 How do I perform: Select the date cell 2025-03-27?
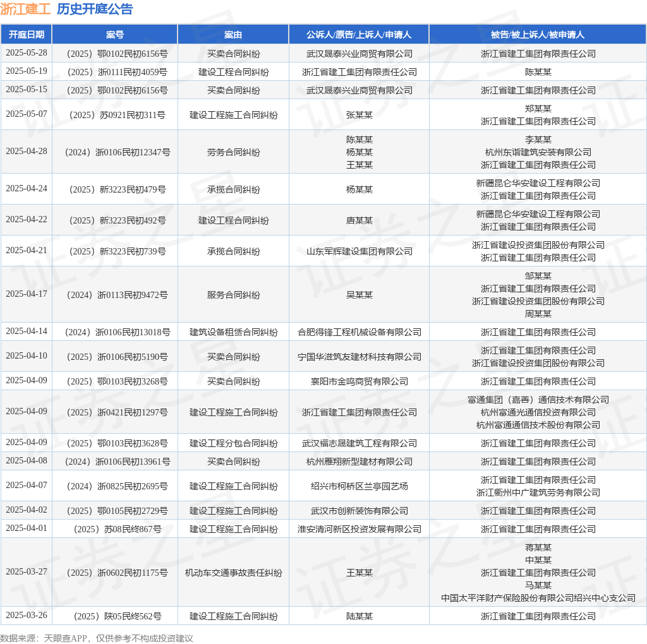coord(27,572)
